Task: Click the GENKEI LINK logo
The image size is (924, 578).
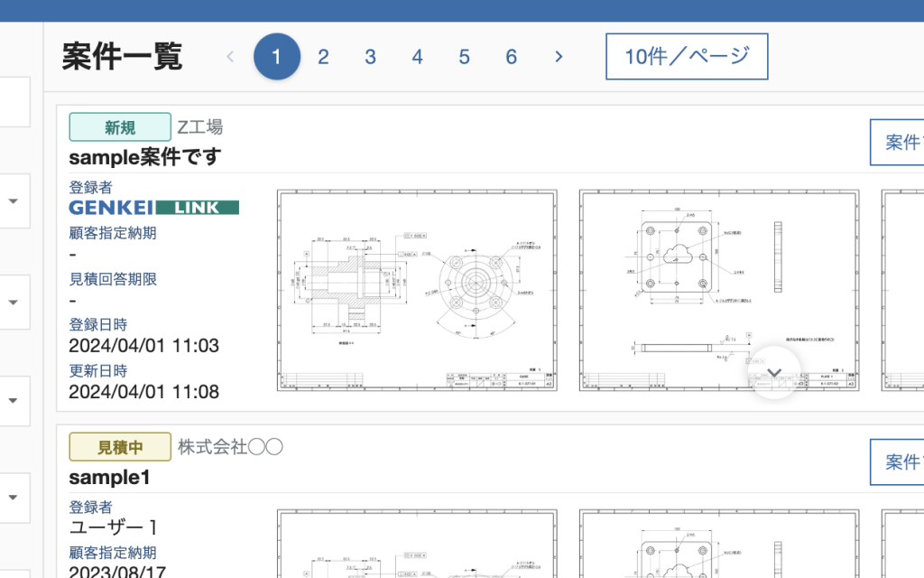Action: tap(153, 208)
